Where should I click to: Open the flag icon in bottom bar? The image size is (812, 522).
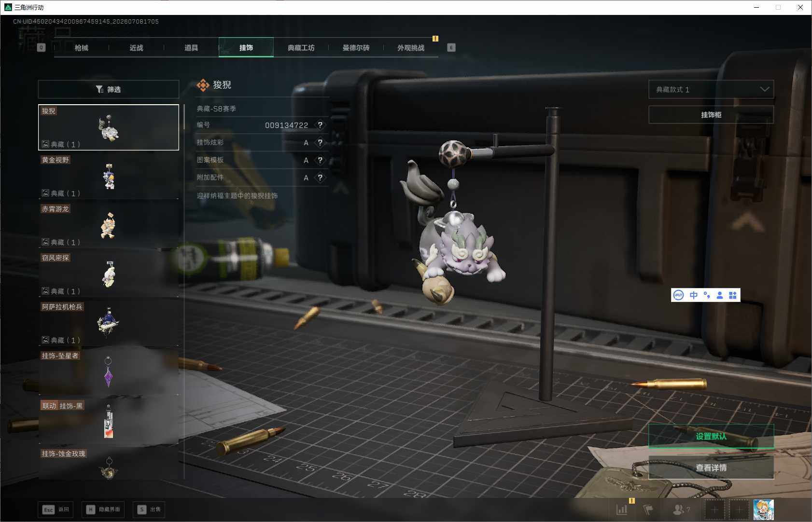tap(648, 509)
